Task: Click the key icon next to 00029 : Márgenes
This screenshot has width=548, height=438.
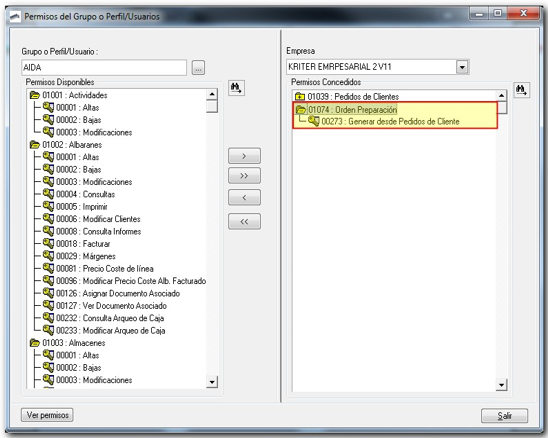Action: pyautogui.click(x=48, y=256)
